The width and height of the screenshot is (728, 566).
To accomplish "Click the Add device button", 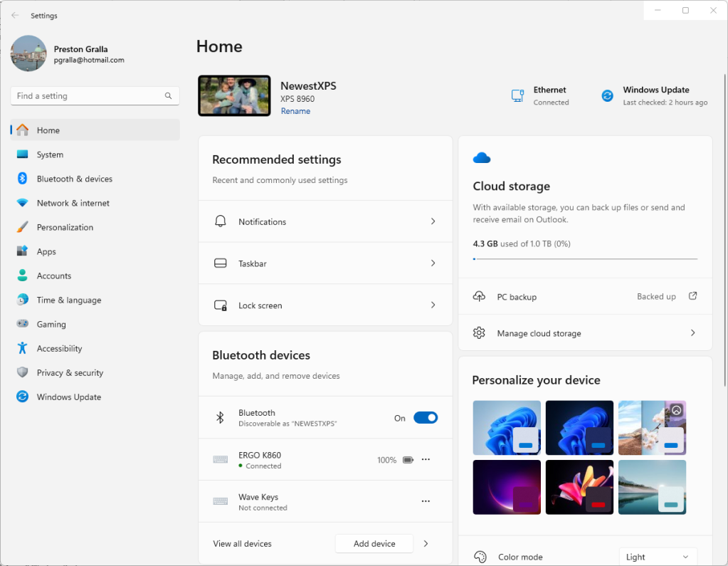I will pyautogui.click(x=374, y=543).
